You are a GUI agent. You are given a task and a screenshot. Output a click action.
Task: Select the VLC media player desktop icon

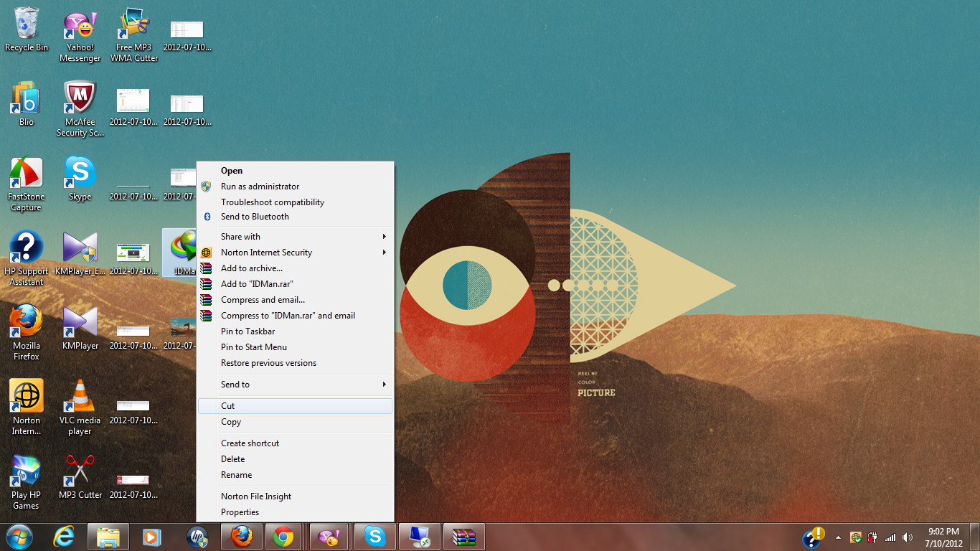click(x=80, y=408)
